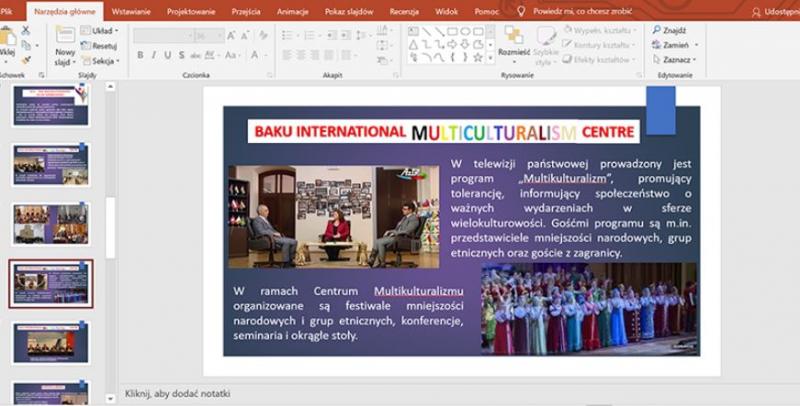Click the line spacing icon
This screenshot has width=800, height=406.
click(361, 35)
